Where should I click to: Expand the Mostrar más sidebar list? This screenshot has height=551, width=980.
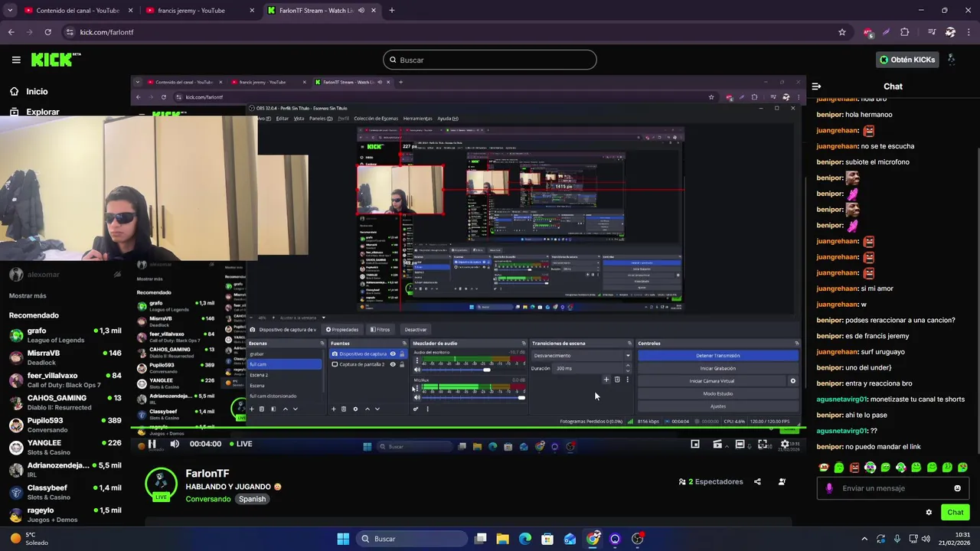point(28,296)
